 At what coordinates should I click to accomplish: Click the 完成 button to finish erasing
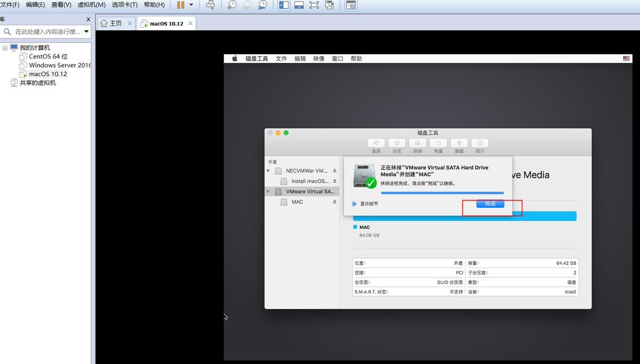point(489,204)
